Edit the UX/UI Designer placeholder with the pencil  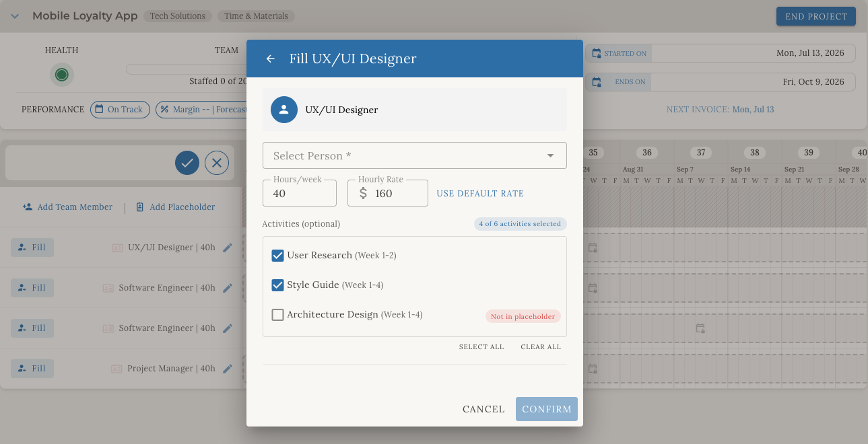[228, 248]
